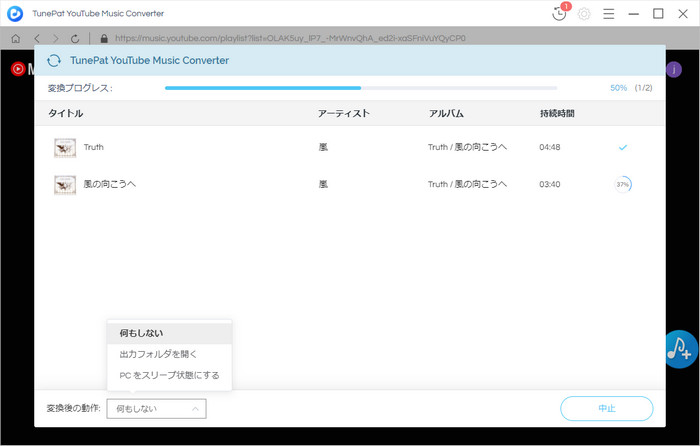700x446 pixels.
Task: Open the conversion history clock icon
Action: [x=559, y=14]
